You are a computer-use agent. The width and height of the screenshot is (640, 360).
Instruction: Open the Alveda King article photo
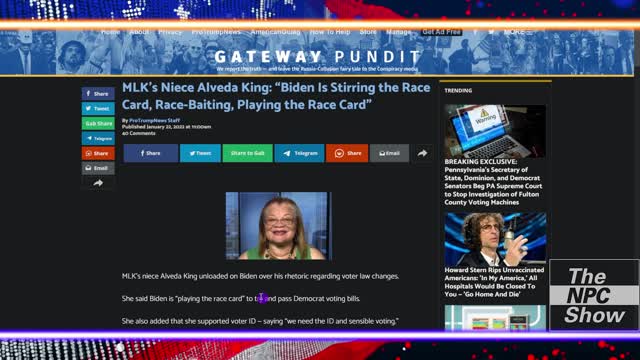[x=279, y=226]
